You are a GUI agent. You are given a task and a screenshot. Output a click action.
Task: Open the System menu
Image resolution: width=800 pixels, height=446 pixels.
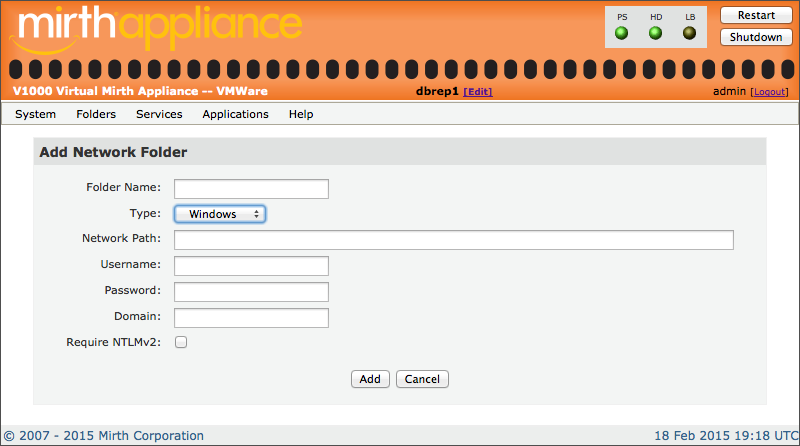[x=35, y=114]
